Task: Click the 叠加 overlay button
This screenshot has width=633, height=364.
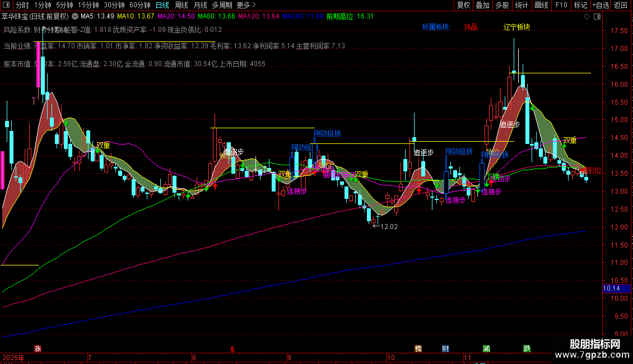Action: tap(483, 5)
